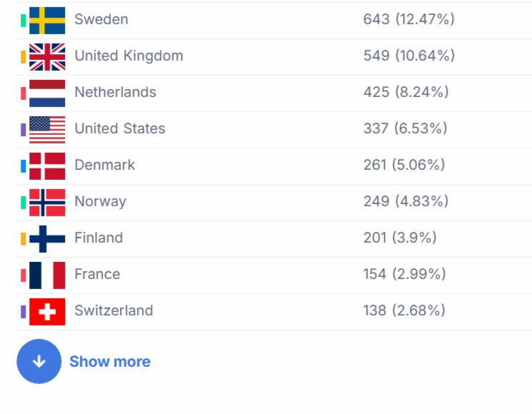
Task: Select the United Kingdom country label
Action: [x=129, y=56]
